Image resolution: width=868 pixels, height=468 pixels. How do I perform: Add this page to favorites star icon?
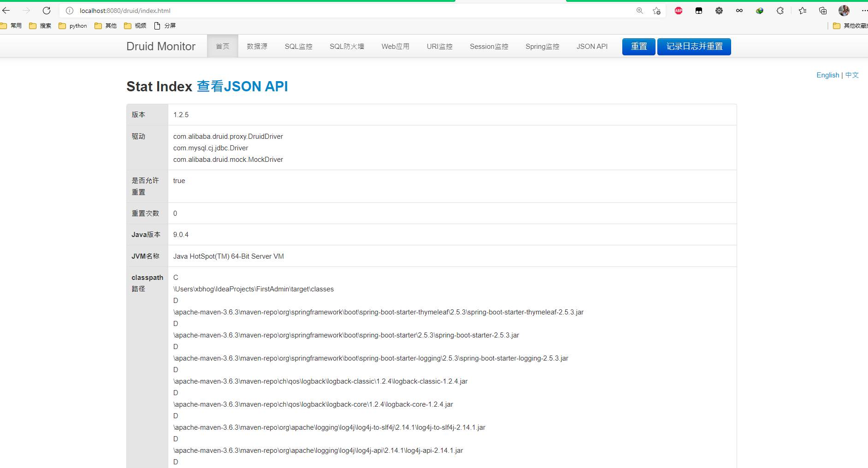(x=657, y=11)
